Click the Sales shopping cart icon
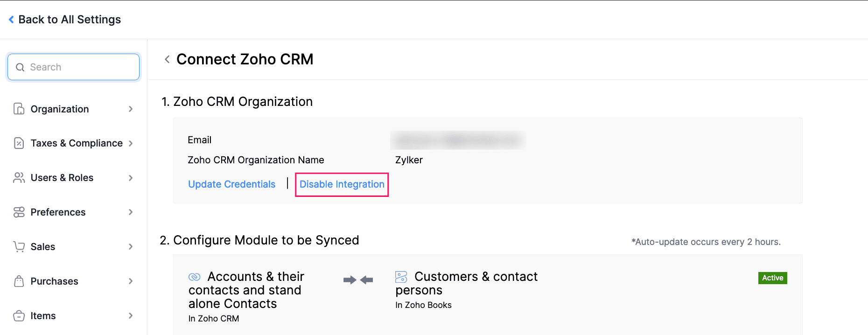 pos(19,247)
